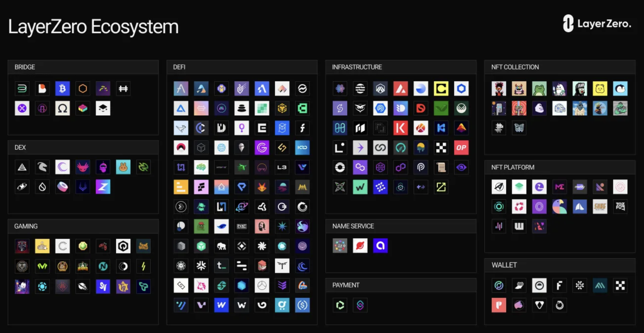Select the dollar-sign circle logo in DeFi

click(x=302, y=305)
